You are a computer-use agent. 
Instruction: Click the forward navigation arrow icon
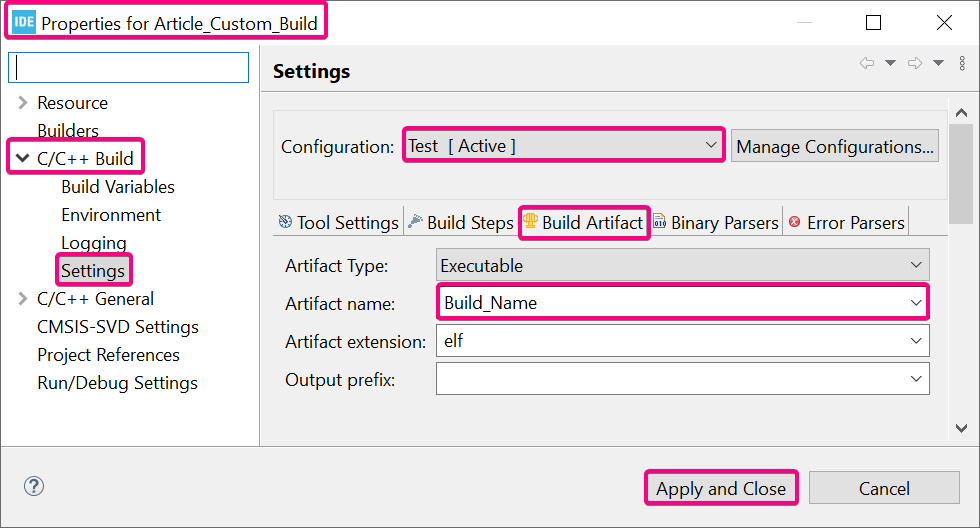(x=914, y=64)
